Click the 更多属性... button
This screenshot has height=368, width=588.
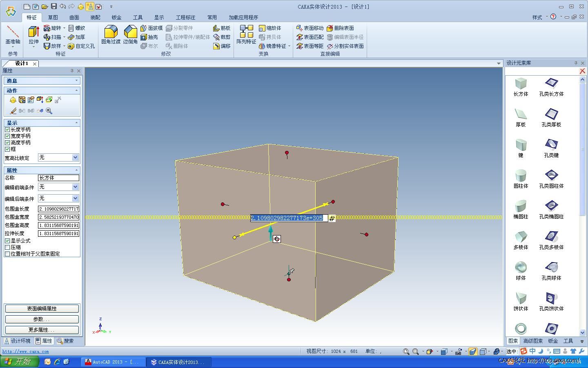(42, 330)
